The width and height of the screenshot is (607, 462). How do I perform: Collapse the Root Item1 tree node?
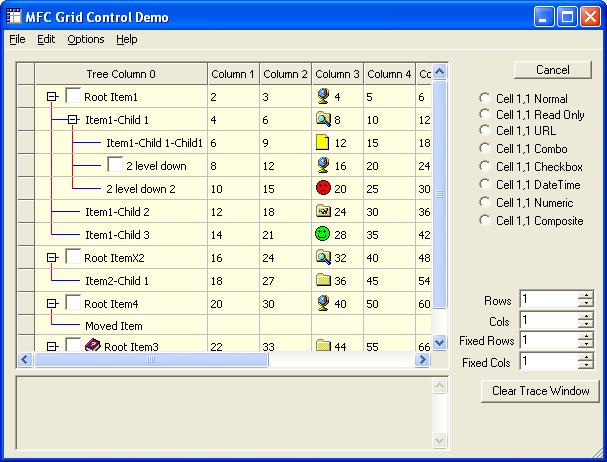coord(51,96)
